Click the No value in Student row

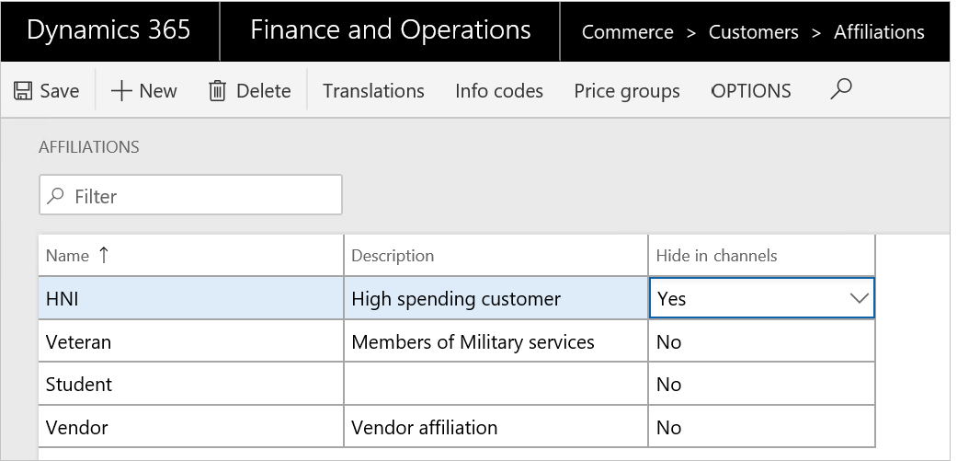pyautogui.click(x=668, y=385)
